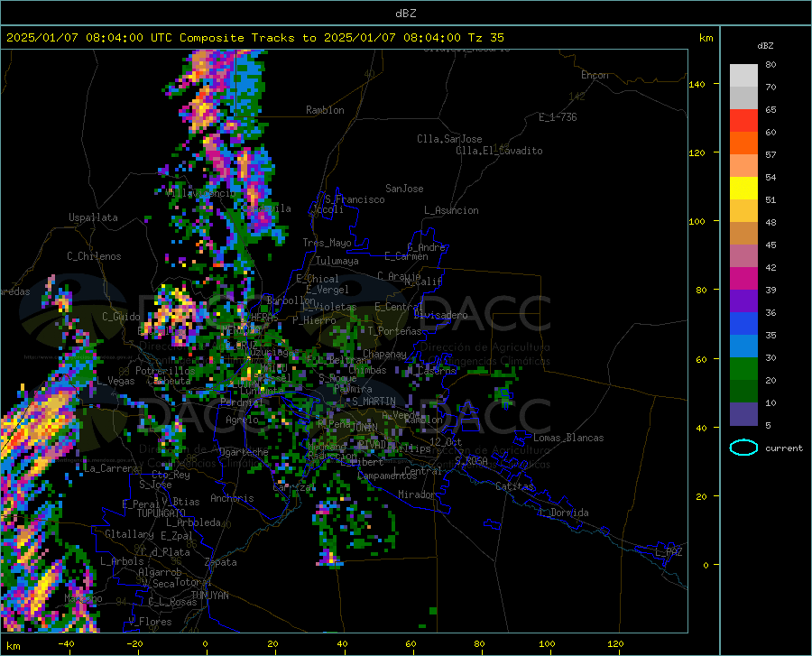812x656 pixels.
Task: Click the Mirador place label
Action: click(417, 494)
